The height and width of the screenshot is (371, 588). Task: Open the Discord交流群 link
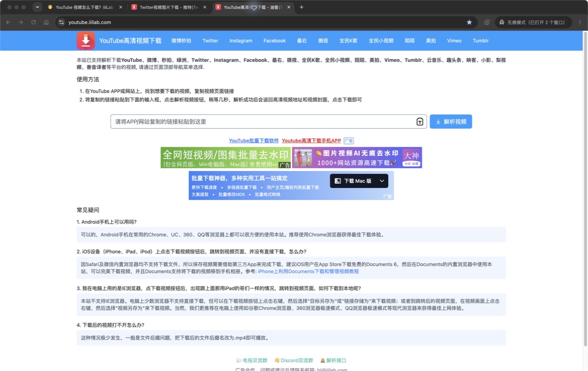coord(294,360)
